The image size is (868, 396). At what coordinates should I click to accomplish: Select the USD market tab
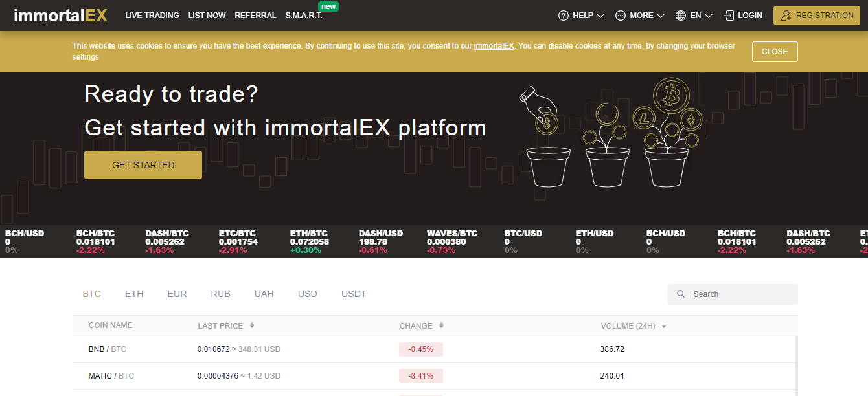(x=308, y=294)
